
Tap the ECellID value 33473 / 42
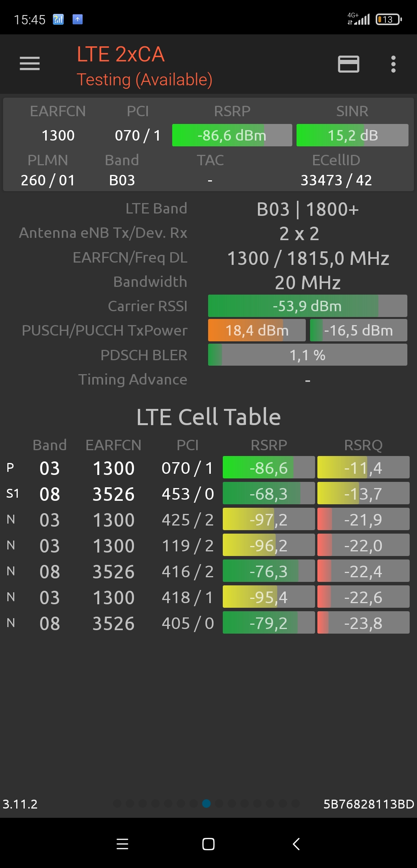[336, 180]
